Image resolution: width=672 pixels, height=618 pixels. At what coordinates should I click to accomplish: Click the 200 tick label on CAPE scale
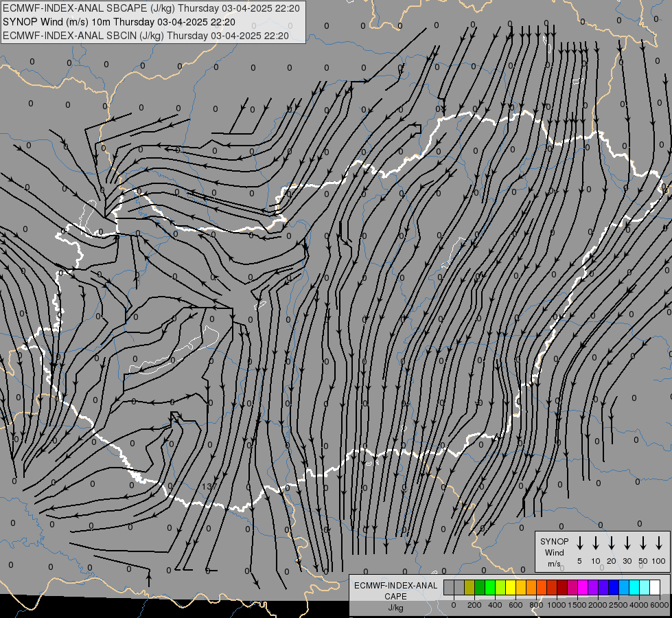(474, 605)
